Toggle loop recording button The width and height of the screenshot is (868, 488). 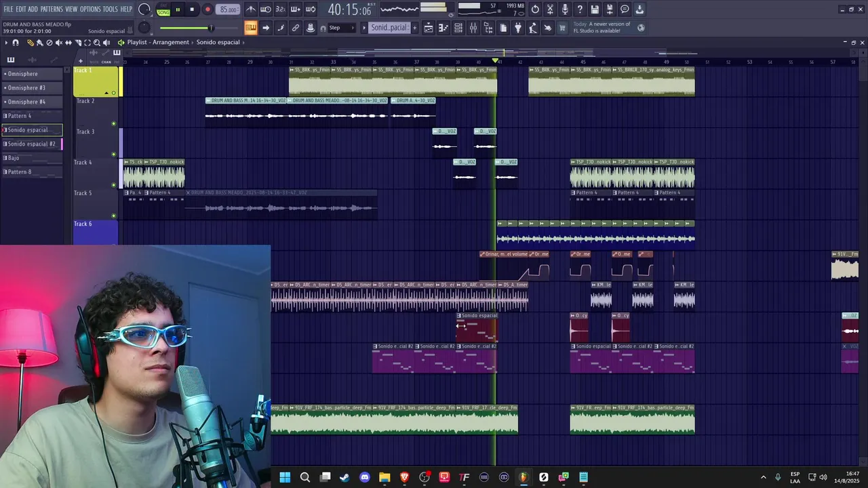311,9
